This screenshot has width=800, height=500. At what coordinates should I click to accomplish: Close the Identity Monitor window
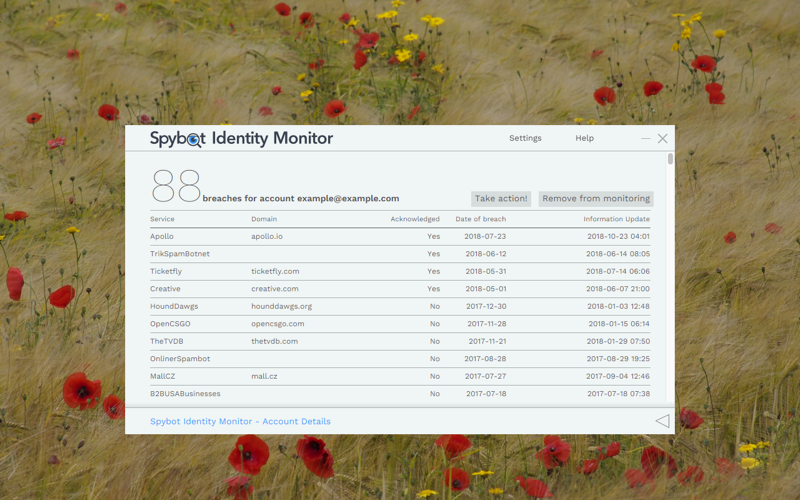[x=662, y=139]
